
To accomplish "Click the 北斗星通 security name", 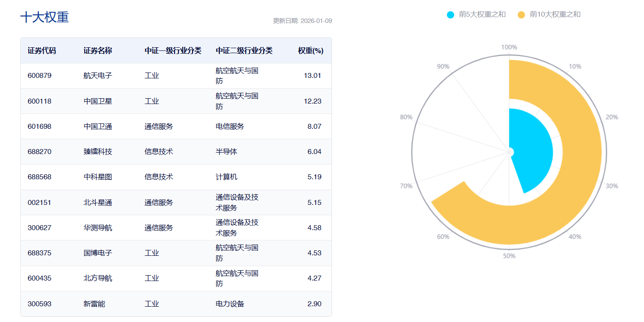I will tap(98, 203).
